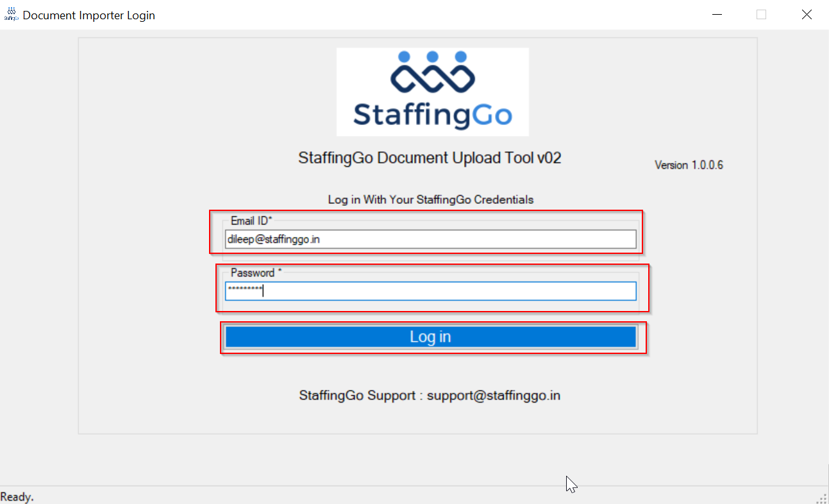Click the Email ID input field
829x504 pixels.
tap(430, 239)
